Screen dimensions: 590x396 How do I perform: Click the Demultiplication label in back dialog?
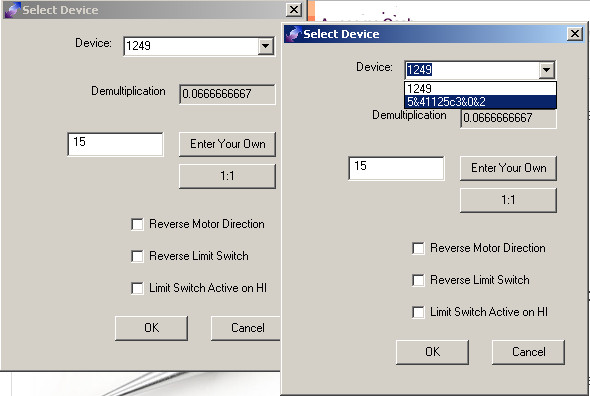128,91
